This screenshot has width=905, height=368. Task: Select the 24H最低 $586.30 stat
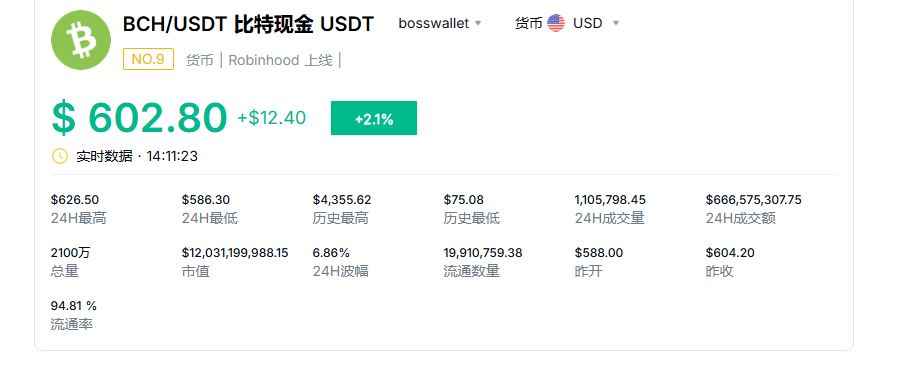pos(210,209)
